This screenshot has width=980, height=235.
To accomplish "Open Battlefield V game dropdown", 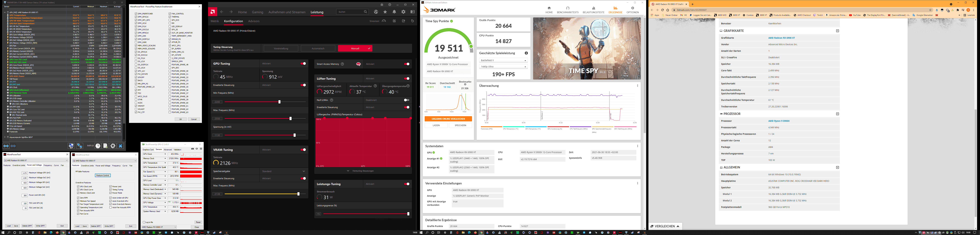I will (503, 60).
